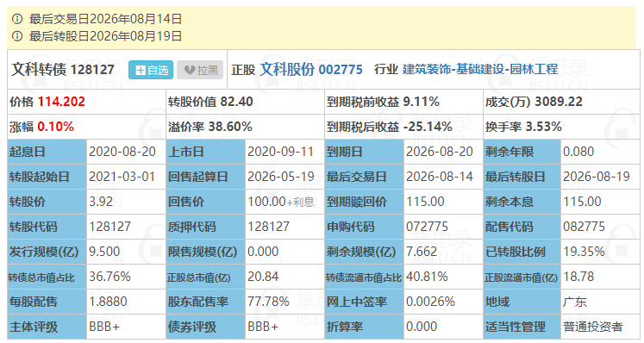Select 剩余本息 value 115.00
The image size is (644, 343).
point(582,203)
